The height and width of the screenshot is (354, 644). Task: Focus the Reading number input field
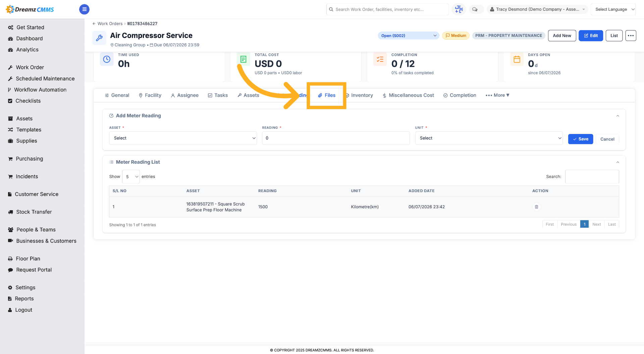click(x=336, y=138)
